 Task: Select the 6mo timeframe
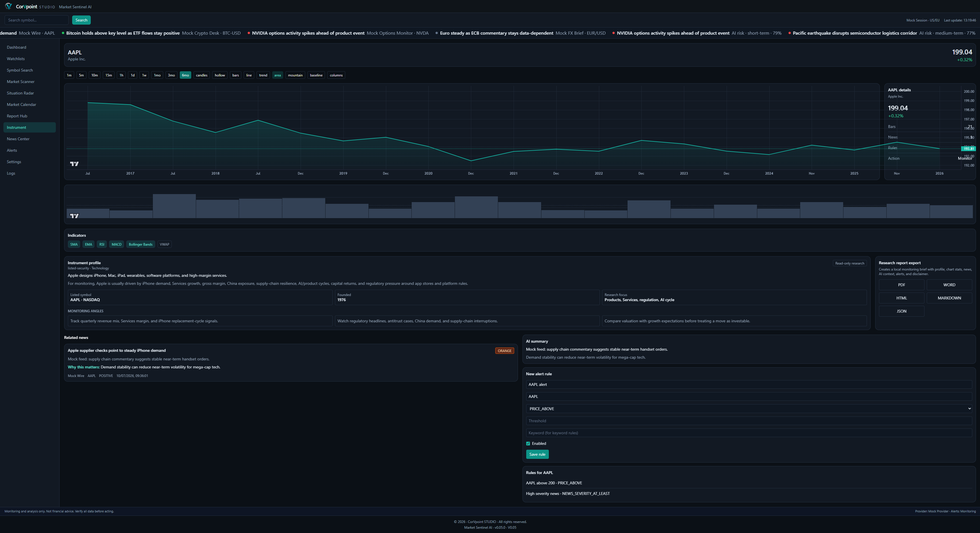pos(185,75)
